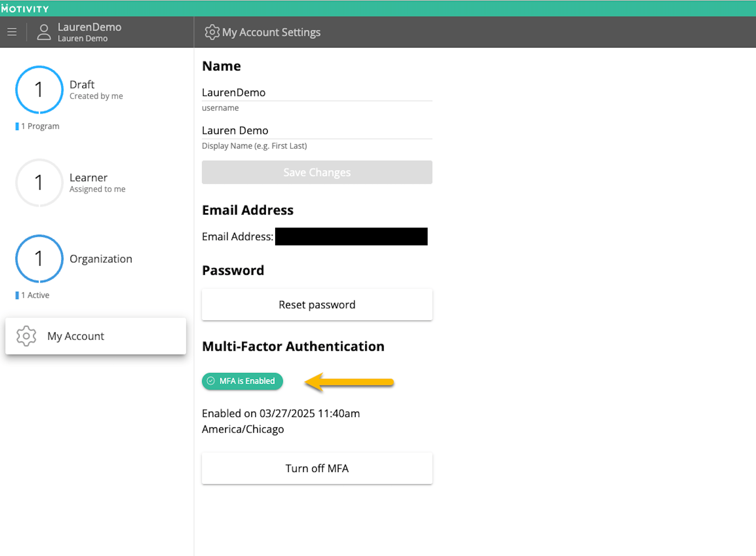The image size is (756, 556).
Task: Open the hamburger navigation menu
Action: click(12, 32)
